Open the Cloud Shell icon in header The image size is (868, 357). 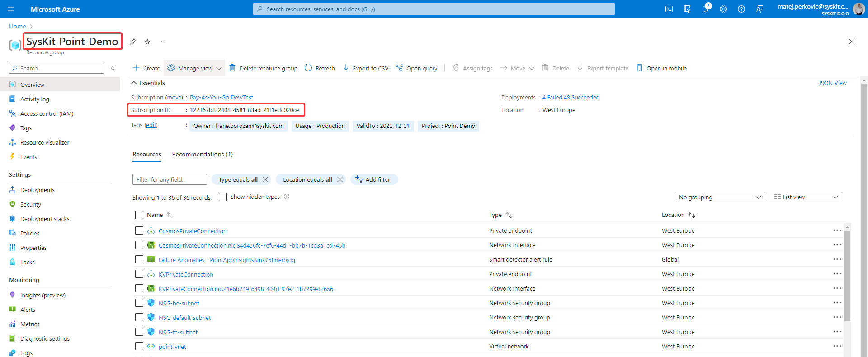pos(669,9)
